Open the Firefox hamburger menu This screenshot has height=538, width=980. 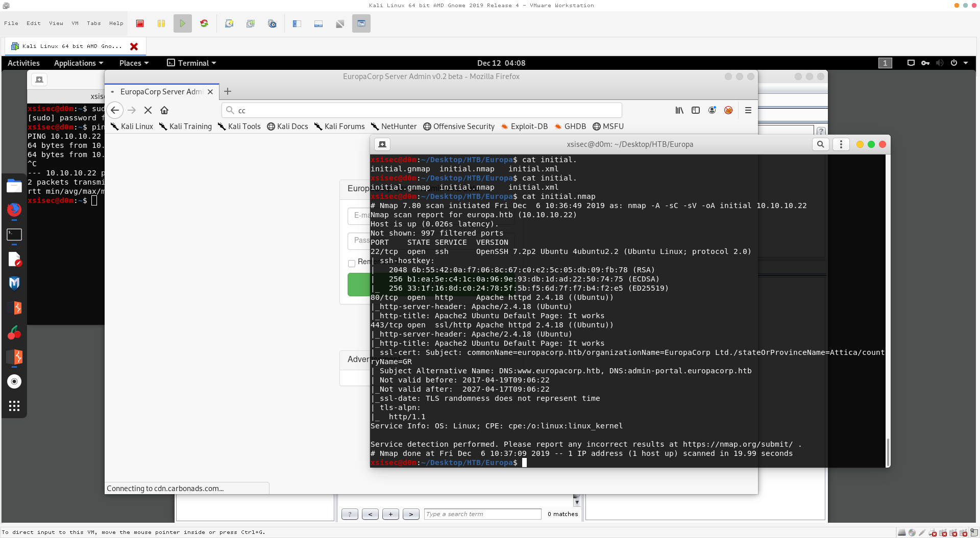click(748, 110)
